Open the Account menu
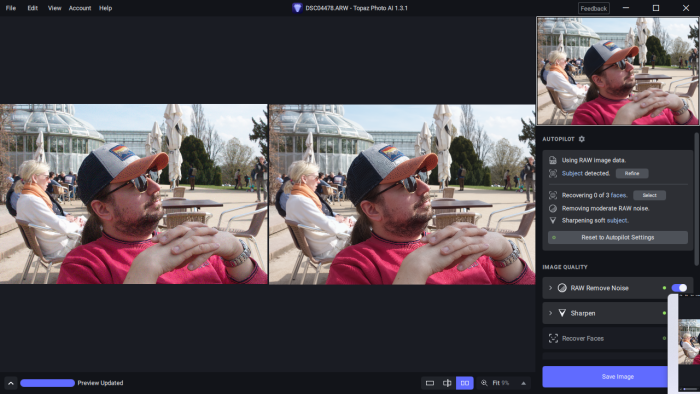700x394 pixels. (x=80, y=8)
